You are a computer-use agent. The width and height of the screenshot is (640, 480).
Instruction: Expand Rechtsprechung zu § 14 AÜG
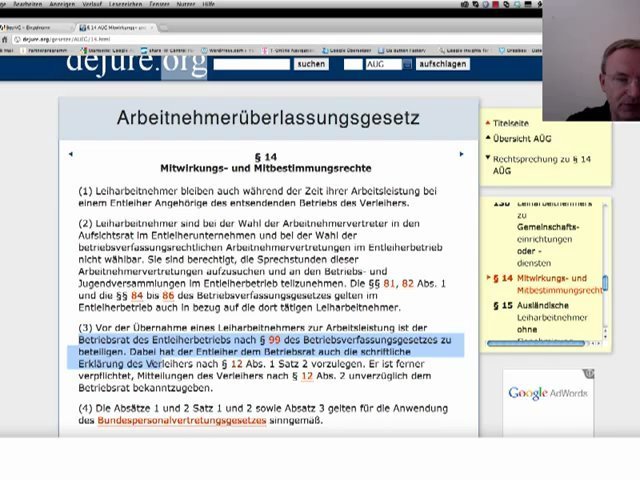[542, 165]
